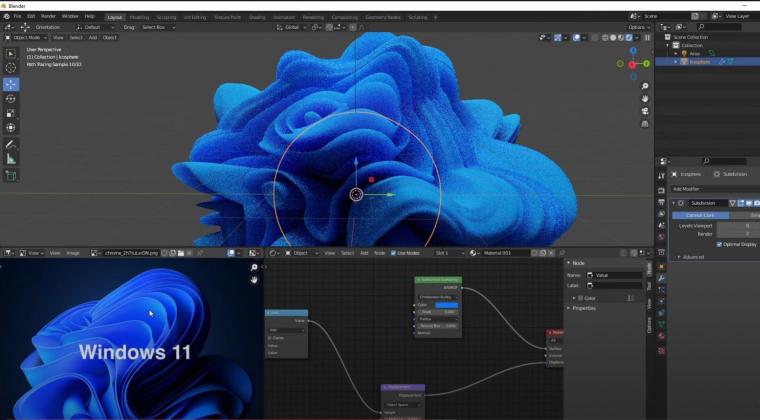Open the Object menu in 3D viewport header
This screenshot has height=420, width=760.
(x=110, y=37)
